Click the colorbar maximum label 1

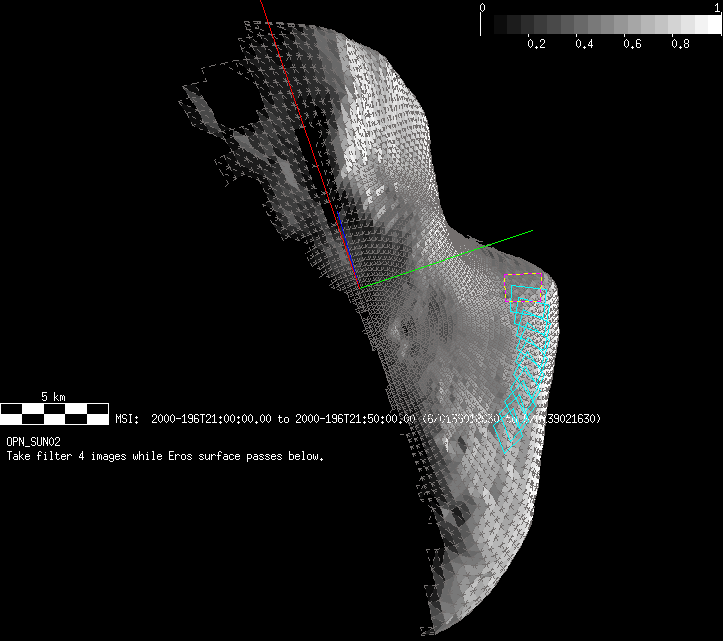[x=717, y=7]
